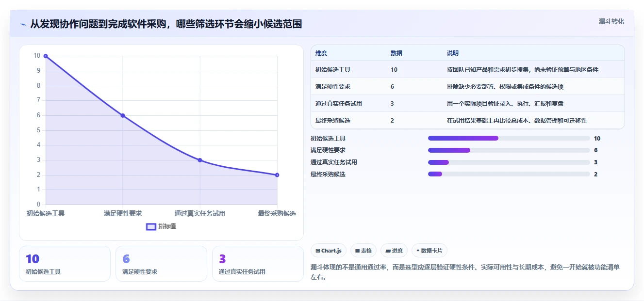Click the chart data point at value 3
This screenshot has height=301, width=644.
[200, 160]
